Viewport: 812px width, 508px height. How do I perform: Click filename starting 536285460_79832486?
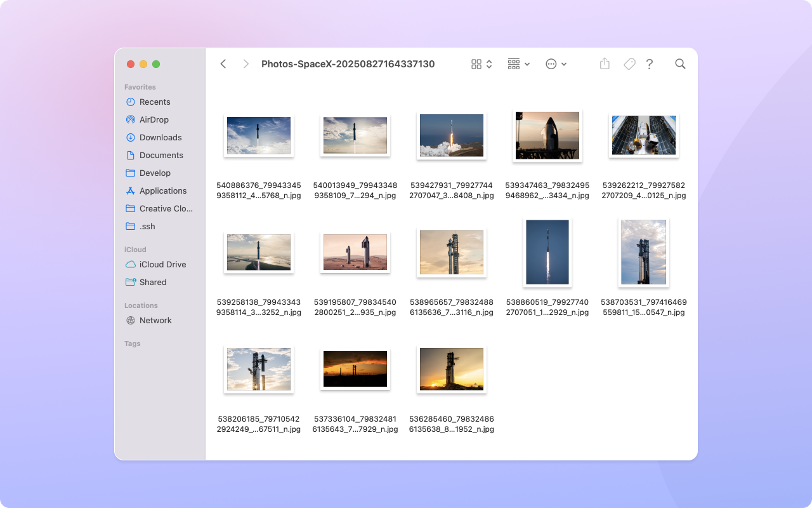coord(452,424)
